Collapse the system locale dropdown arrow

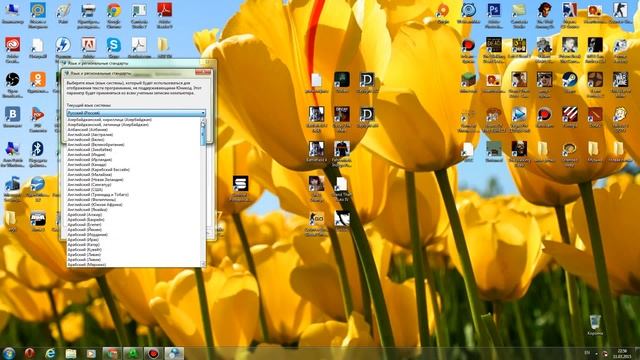(203, 113)
